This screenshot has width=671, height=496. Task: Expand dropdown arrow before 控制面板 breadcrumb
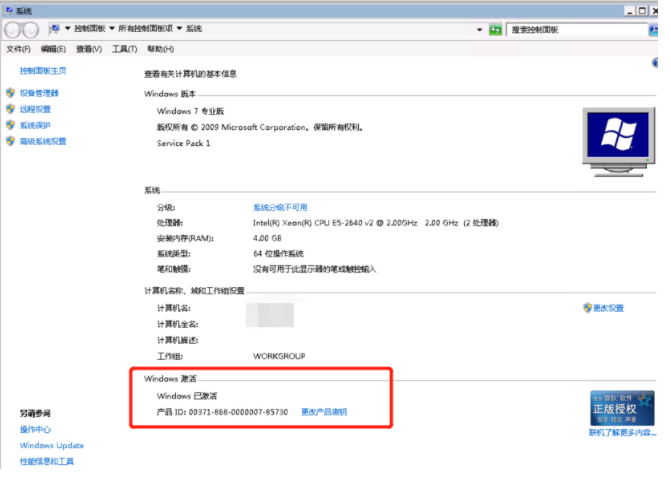point(68,29)
